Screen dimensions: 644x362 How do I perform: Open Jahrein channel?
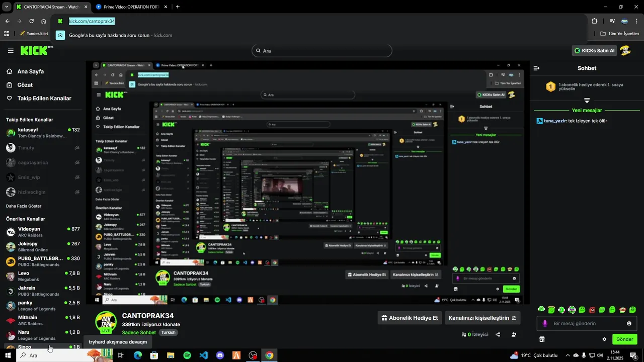(43, 291)
